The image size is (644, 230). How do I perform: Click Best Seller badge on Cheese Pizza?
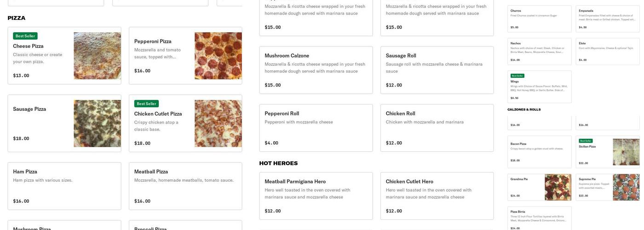point(25,36)
